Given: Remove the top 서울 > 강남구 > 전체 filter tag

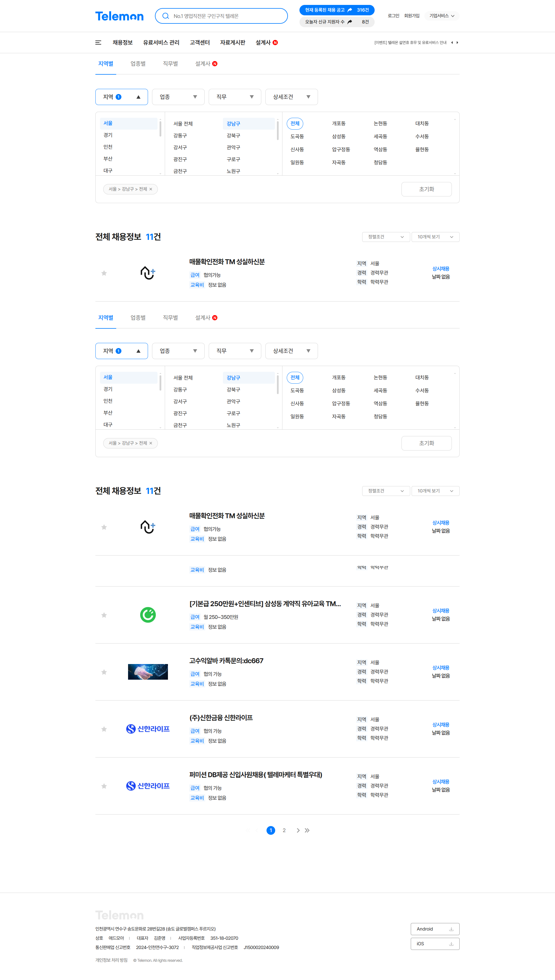Looking at the screenshot, I should tap(151, 189).
